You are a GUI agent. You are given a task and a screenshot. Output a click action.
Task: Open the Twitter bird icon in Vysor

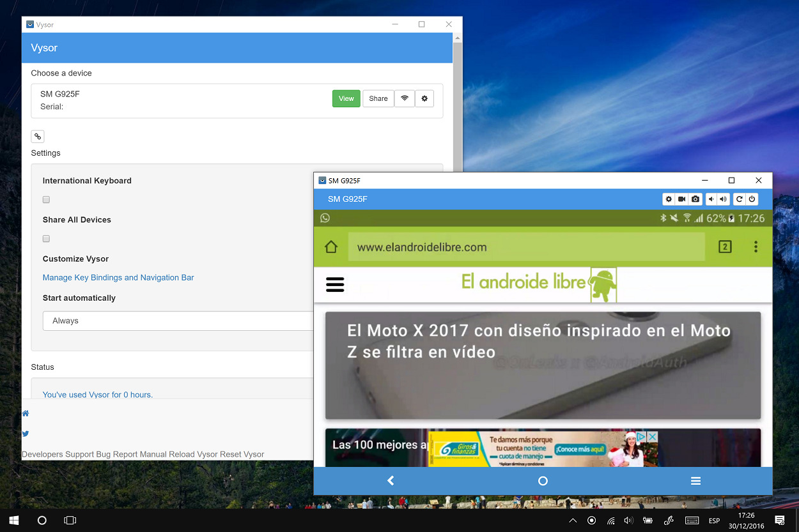tap(26, 434)
